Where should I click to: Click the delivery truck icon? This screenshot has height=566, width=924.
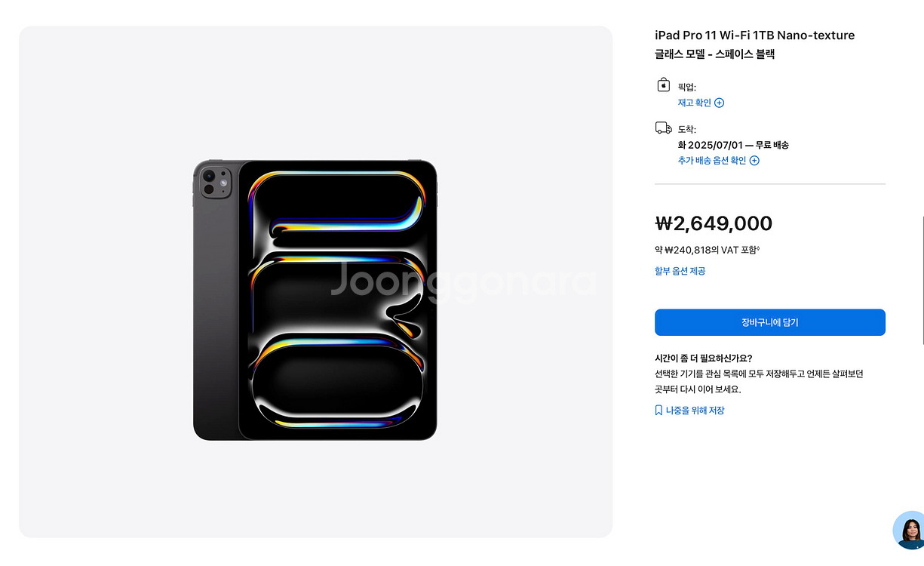click(664, 128)
